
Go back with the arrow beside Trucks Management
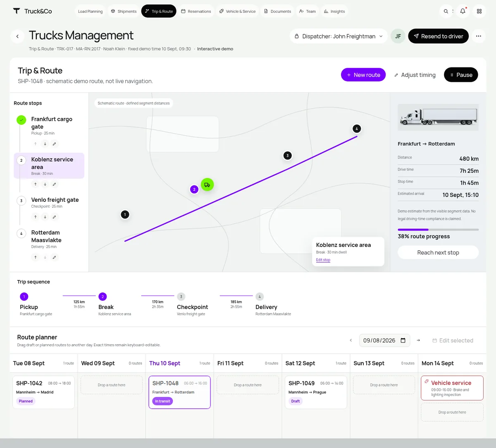(x=17, y=36)
